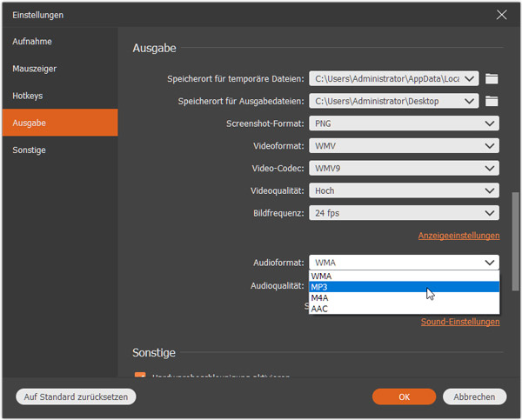The width and height of the screenshot is (522, 420).
Task: Pick AAC from the audio format list
Action: coord(405,308)
